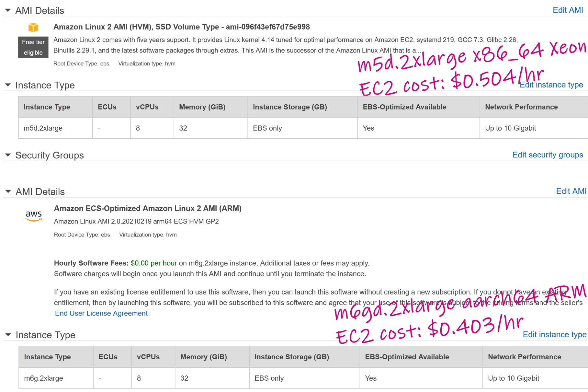The width and height of the screenshot is (588, 392).
Task: Click Network Performance header in first table
Action: tap(521, 107)
